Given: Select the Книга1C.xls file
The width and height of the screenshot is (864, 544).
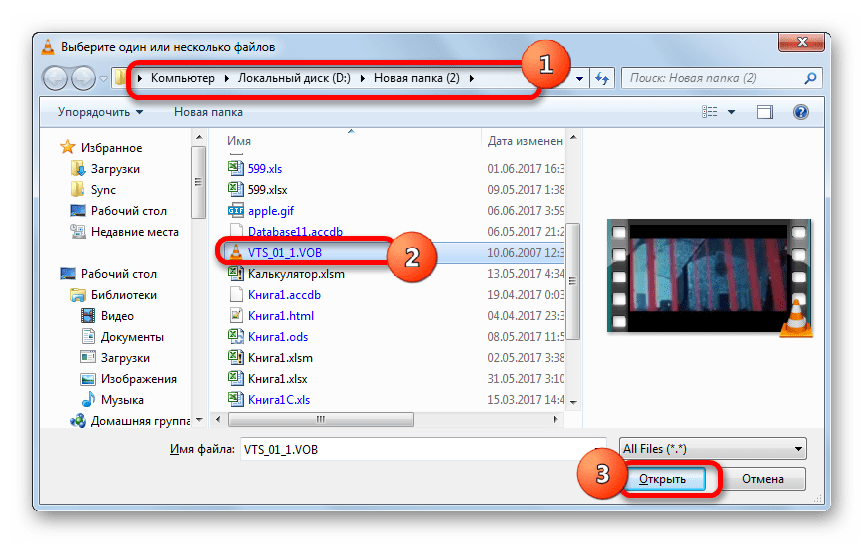Looking at the screenshot, I should (279, 400).
